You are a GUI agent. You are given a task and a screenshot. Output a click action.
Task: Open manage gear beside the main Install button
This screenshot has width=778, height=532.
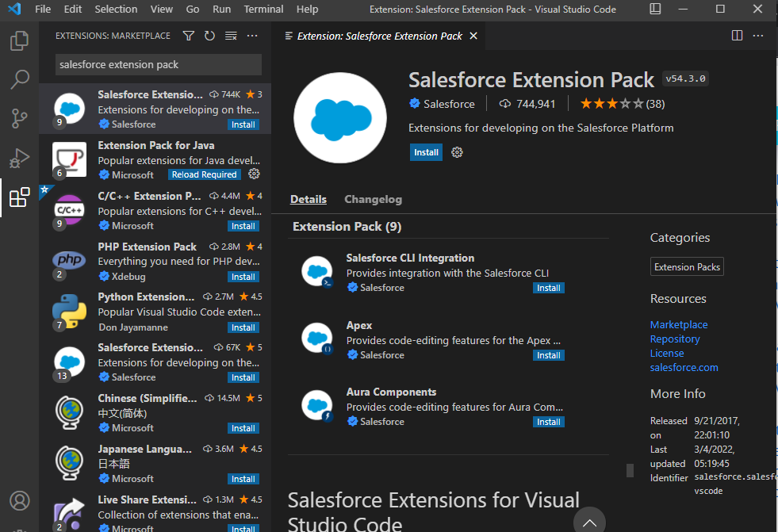coord(457,152)
